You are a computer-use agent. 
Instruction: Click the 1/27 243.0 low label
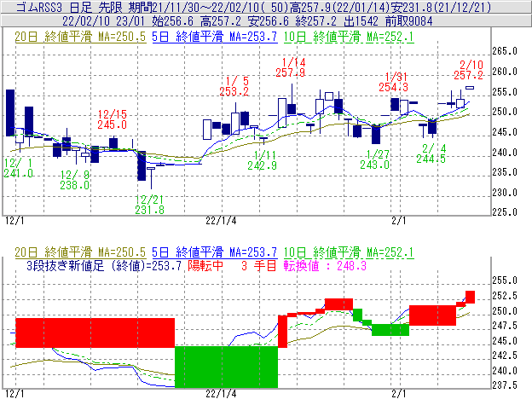(374, 159)
